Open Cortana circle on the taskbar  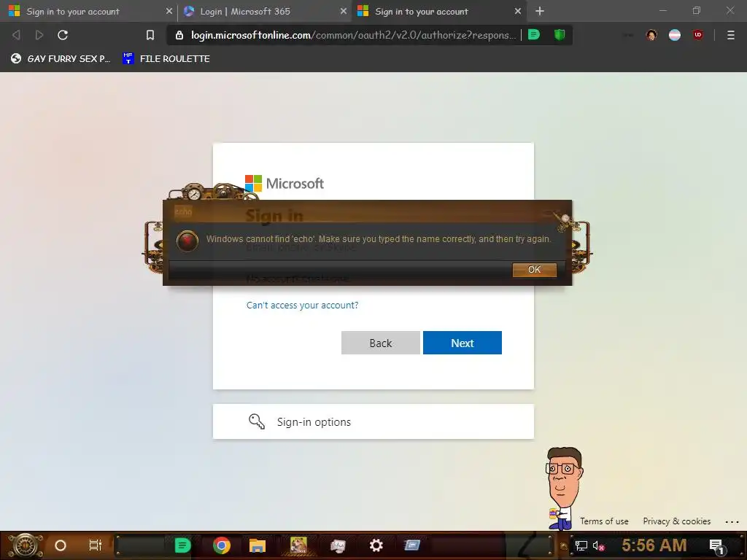[x=61, y=545]
